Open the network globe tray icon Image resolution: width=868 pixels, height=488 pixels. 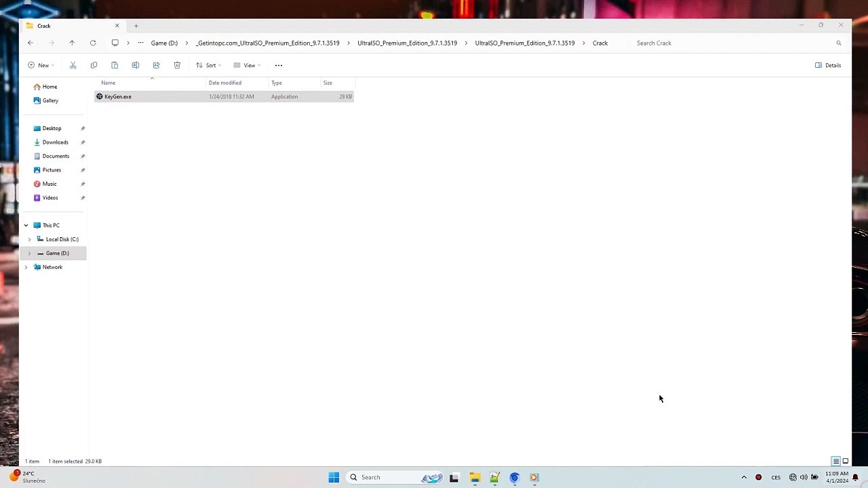pyautogui.click(x=793, y=477)
